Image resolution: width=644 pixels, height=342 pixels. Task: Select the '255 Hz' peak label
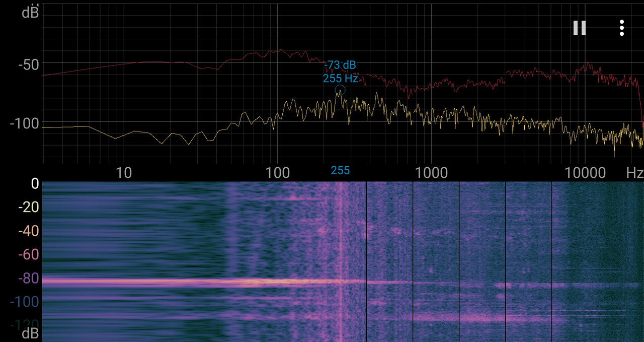tap(341, 79)
